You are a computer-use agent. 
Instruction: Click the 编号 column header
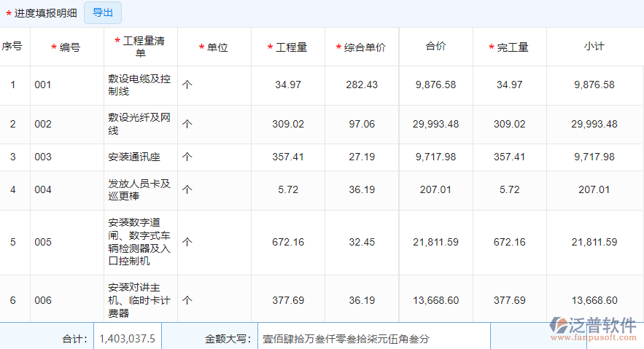(66, 47)
